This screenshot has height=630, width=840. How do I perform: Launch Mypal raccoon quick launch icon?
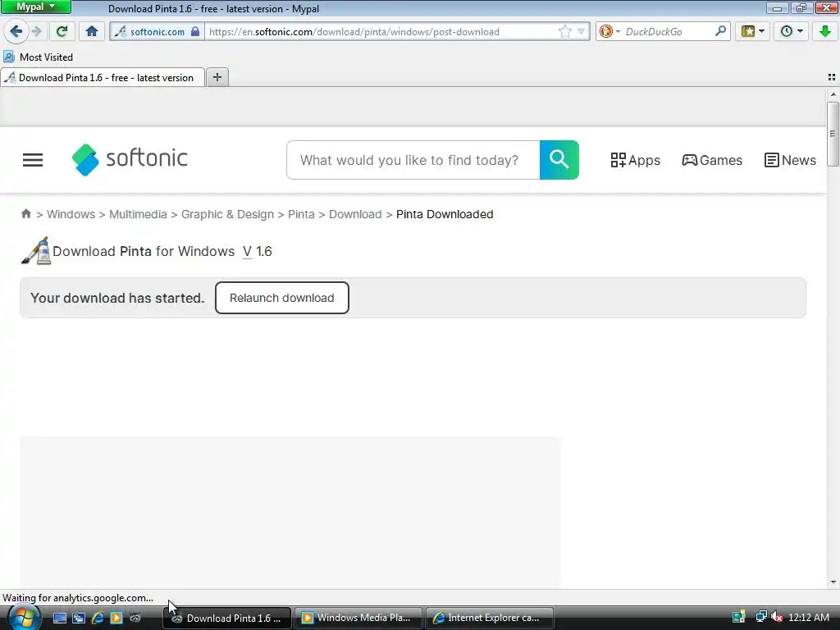pos(135,618)
